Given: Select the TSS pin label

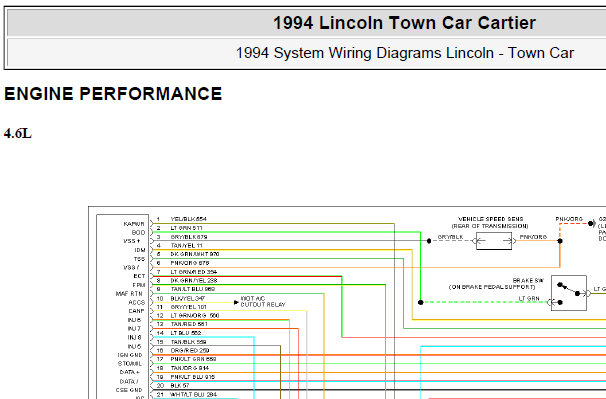Looking at the screenshot, I should tap(139, 259).
